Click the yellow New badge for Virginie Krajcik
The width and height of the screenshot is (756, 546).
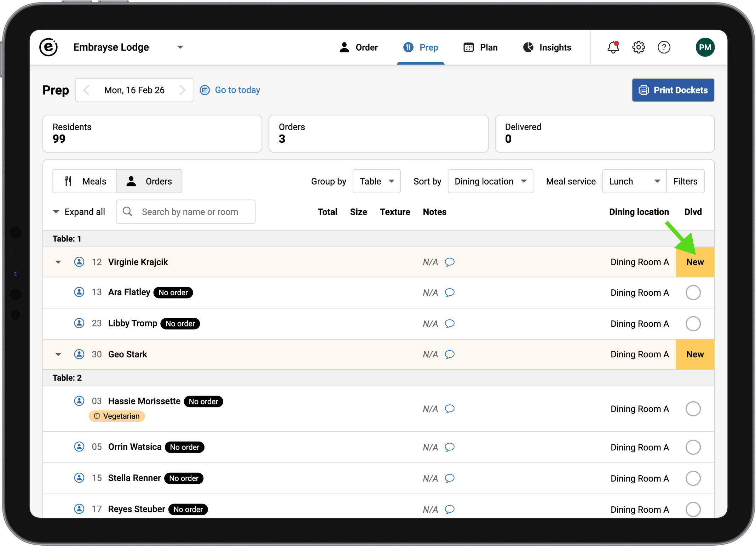click(x=695, y=262)
